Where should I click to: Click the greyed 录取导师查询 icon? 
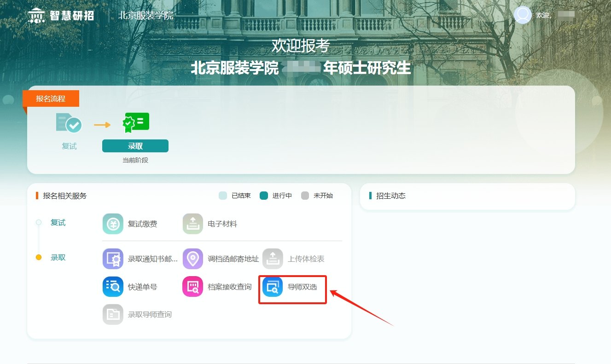(x=113, y=315)
